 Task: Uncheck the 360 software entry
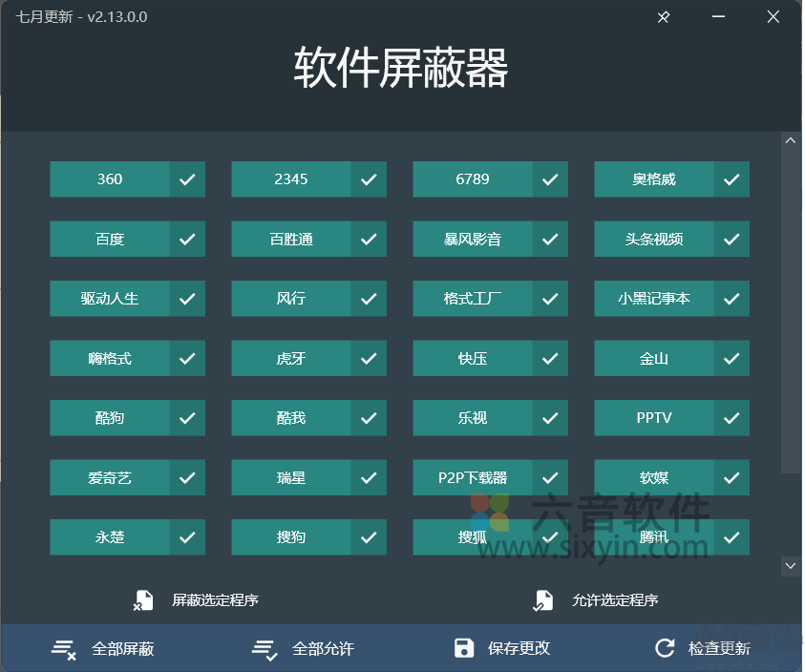point(187,178)
